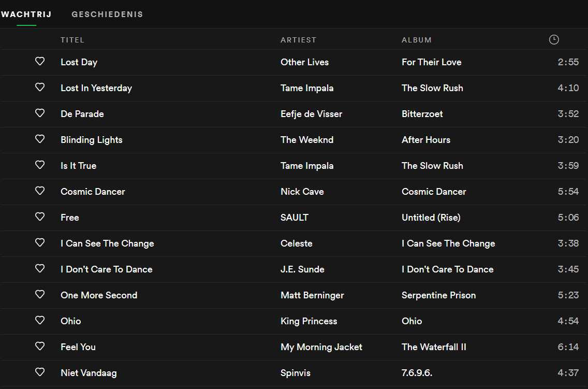The width and height of the screenshot is (588, 389).
Task: Like the song Lost In Yesterday
Action: 40,87
